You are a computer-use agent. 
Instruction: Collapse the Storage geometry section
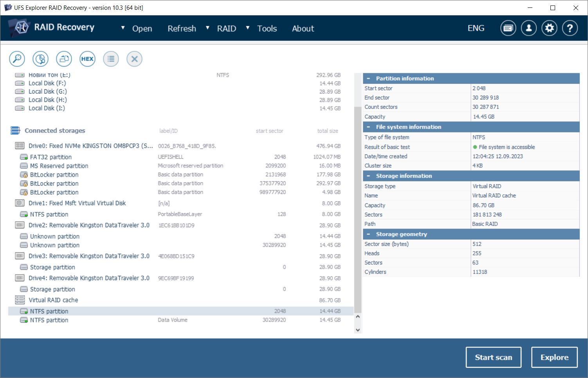pos(368,234)
